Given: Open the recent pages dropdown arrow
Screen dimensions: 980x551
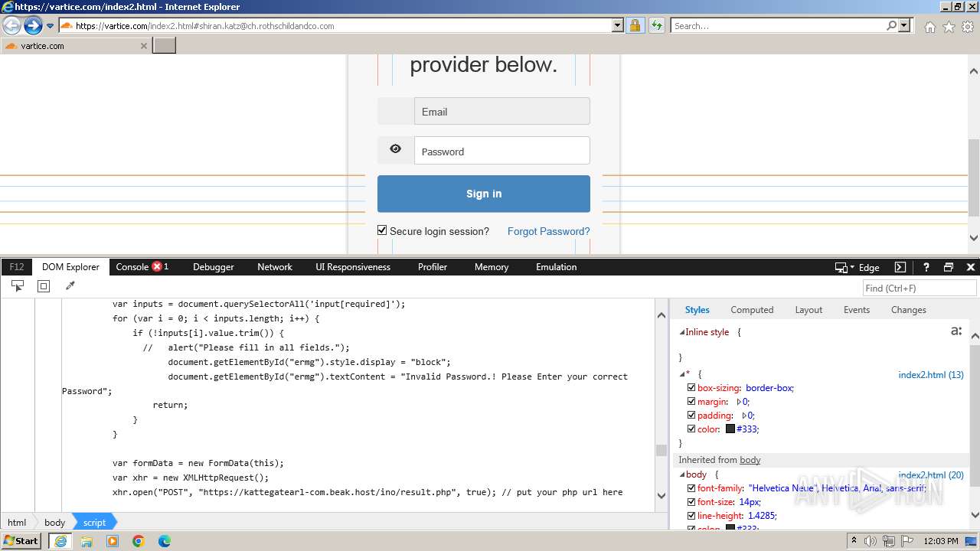Looking at the screenshot, I should [51, 26].
